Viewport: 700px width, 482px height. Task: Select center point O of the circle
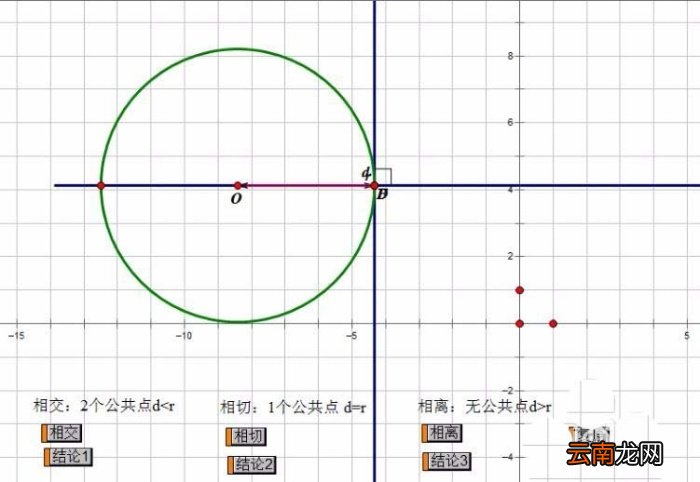(238, 186)
